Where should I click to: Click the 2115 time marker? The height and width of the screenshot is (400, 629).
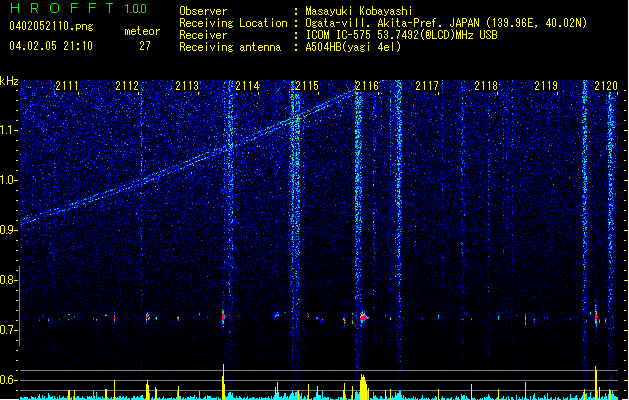307,86
